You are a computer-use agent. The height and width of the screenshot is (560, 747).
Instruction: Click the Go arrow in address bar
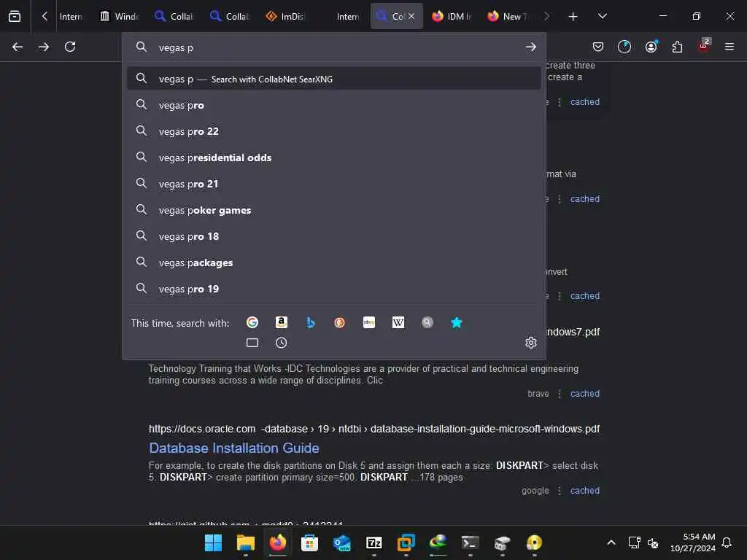(531, 47)
